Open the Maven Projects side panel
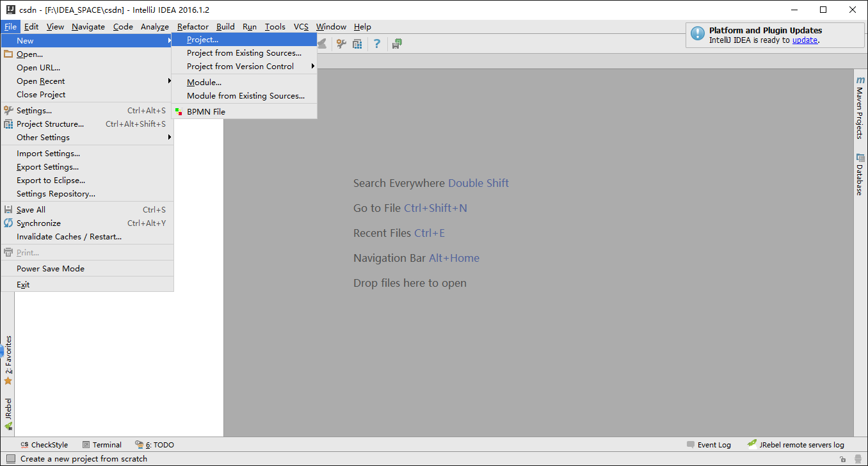Viewport: 868px width, 466px height. 860,108
